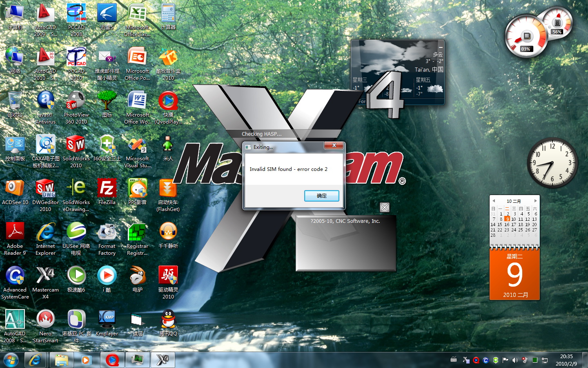This screenshot has width=588, height=368.
Task: Select the 诺基亚 PC 套件 icon
Action: [x=76, y=326]
